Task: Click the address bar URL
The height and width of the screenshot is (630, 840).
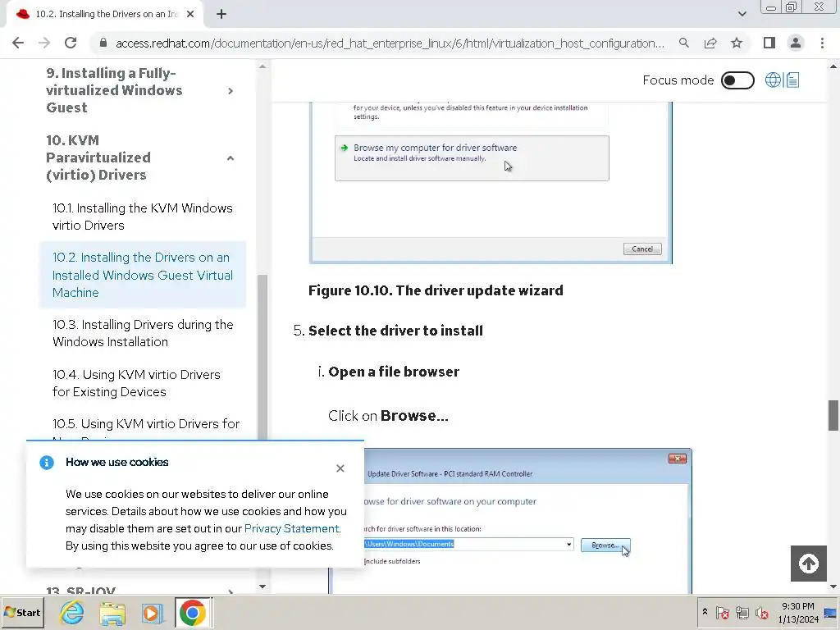Action: (x=390, y=43)
